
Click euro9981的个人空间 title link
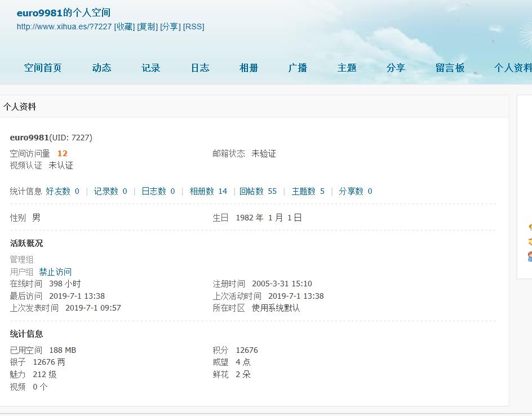click(63, 12)
